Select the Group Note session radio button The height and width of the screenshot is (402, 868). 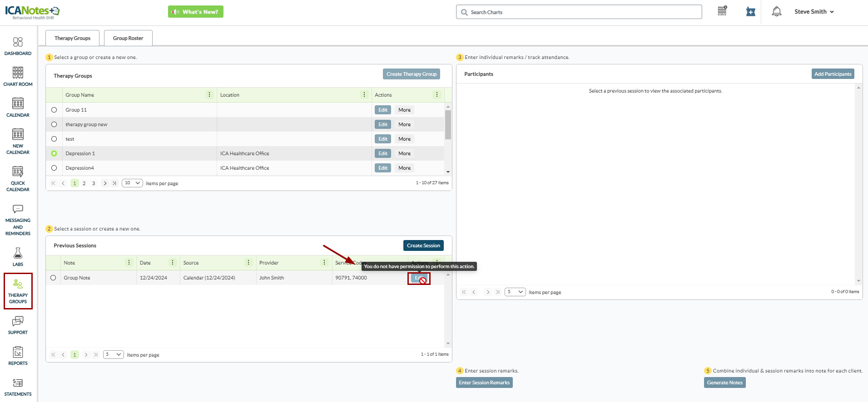coord(53,278)
